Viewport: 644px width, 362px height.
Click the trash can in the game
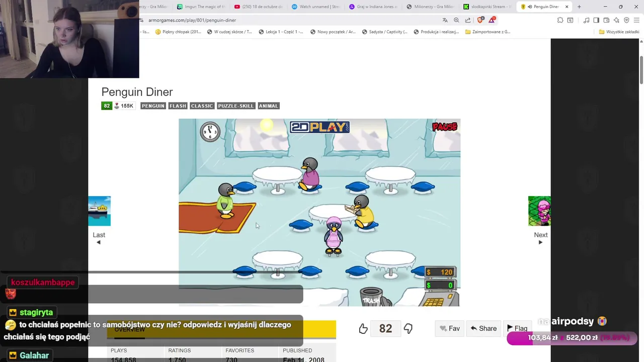(x=372, y=297)
